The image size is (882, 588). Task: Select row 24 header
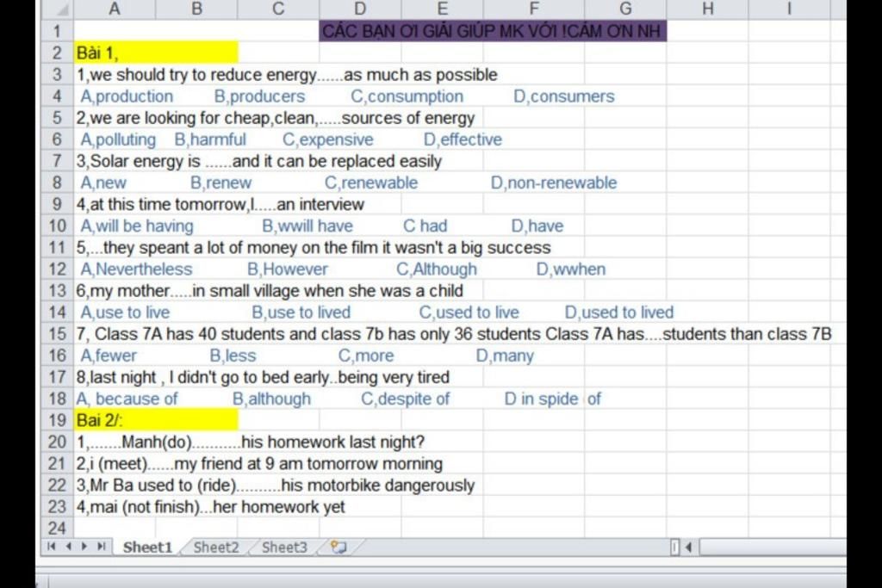point(58,529)
